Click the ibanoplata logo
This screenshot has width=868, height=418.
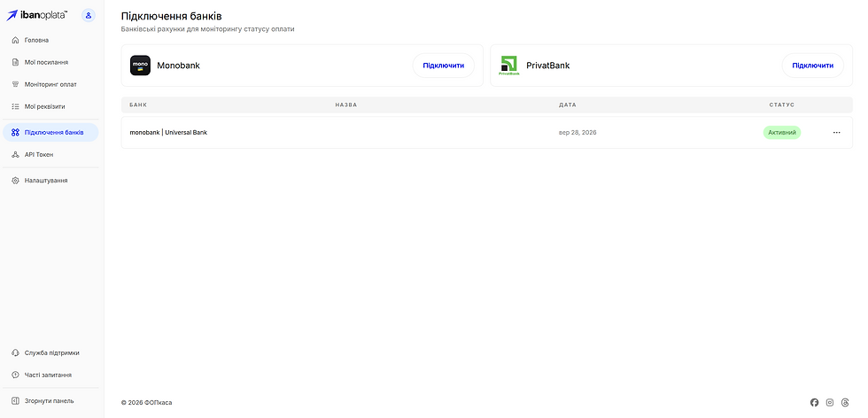36,16
